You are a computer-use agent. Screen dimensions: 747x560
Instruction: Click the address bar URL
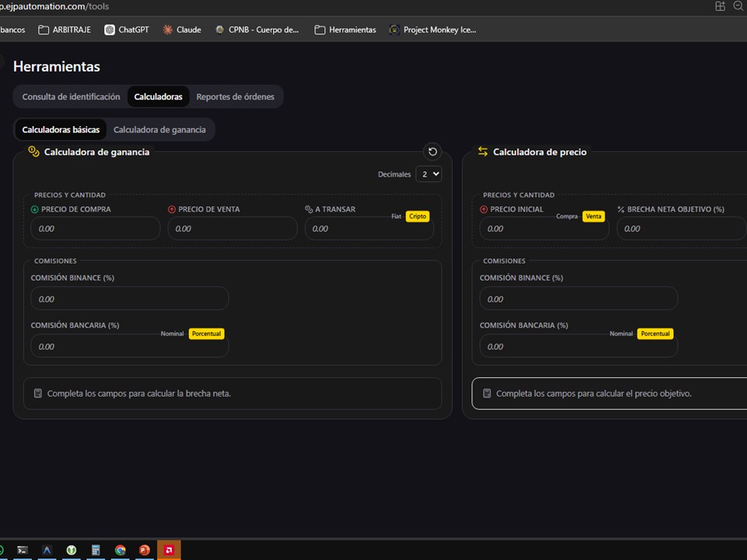[x=54, y=7]
